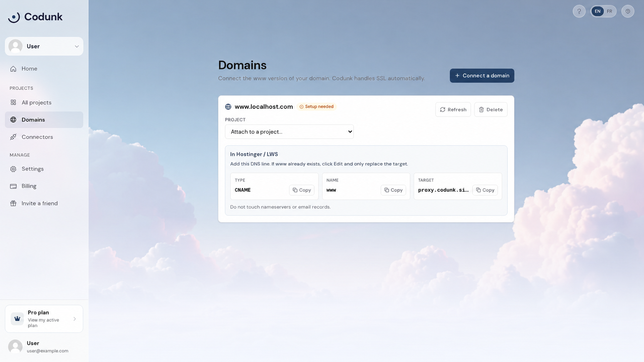This screenshot has height=362, width=644.
Task: Select EN language option
Action: point(597,11)
